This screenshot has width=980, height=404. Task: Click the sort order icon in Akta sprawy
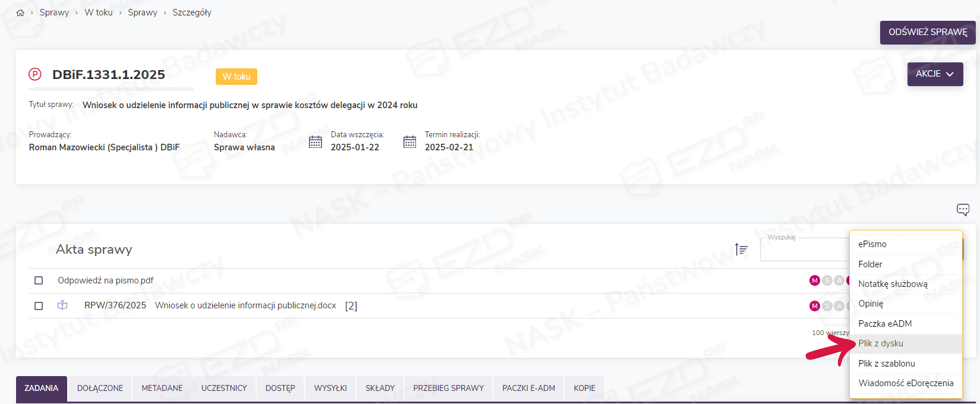[x=741, y=250]
